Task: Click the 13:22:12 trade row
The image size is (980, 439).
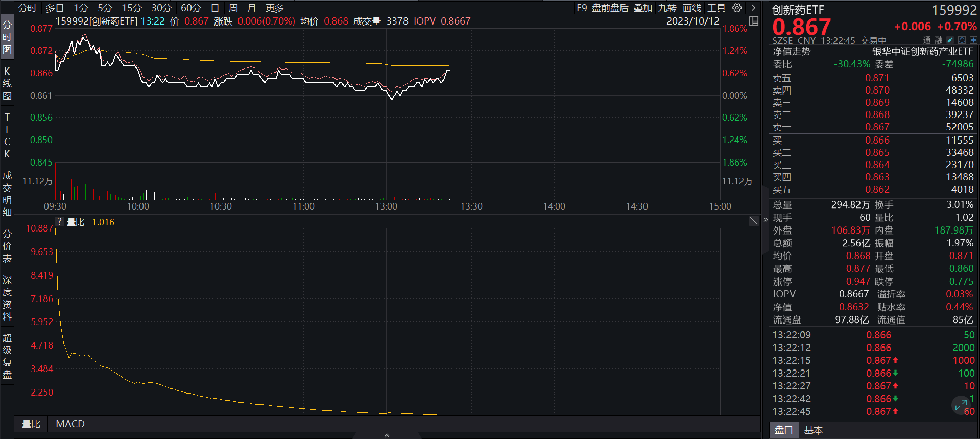Action: pyautogui.click(x=873, y=348)
